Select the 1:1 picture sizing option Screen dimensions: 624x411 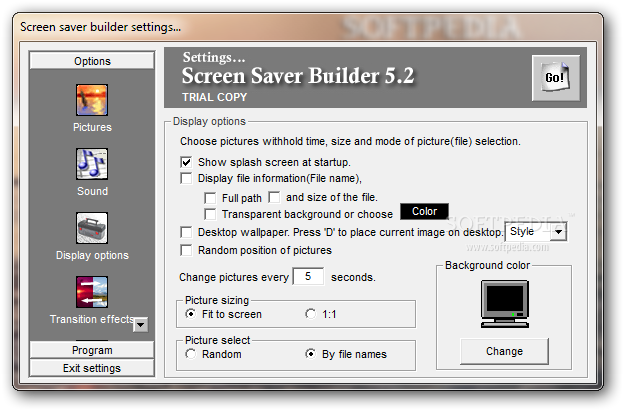point(310,314)
